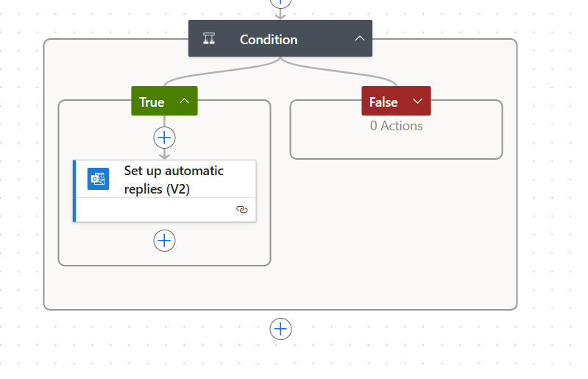Click the Outlook icon on the action card

(98, 179)
